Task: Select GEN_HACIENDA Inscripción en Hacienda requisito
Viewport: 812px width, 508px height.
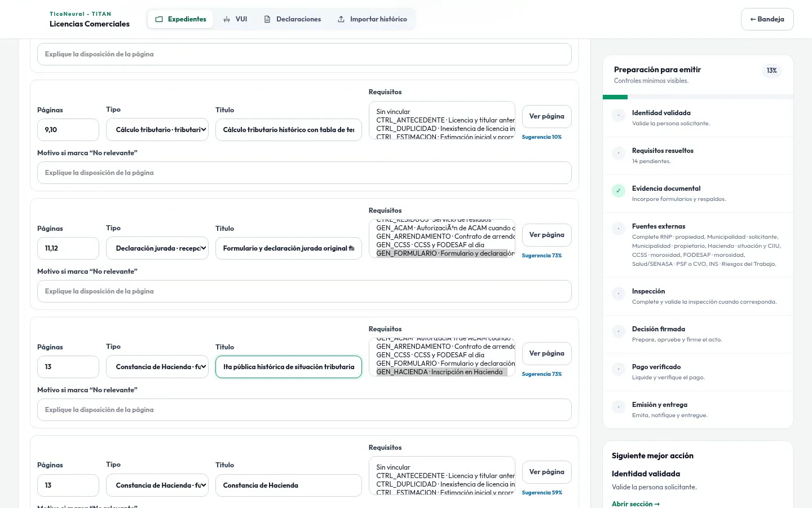Action: click(442, 372)
